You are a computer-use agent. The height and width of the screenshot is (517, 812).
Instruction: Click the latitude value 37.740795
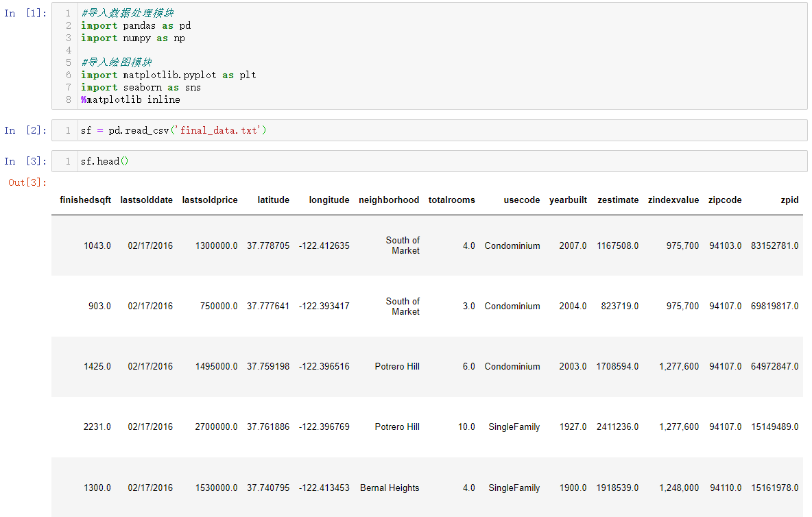click(268, 488)
